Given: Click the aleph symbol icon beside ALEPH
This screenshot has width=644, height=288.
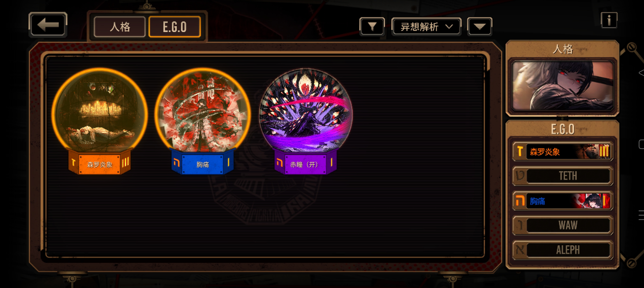Looking at the screenshot, I should (x=520, y=250).
